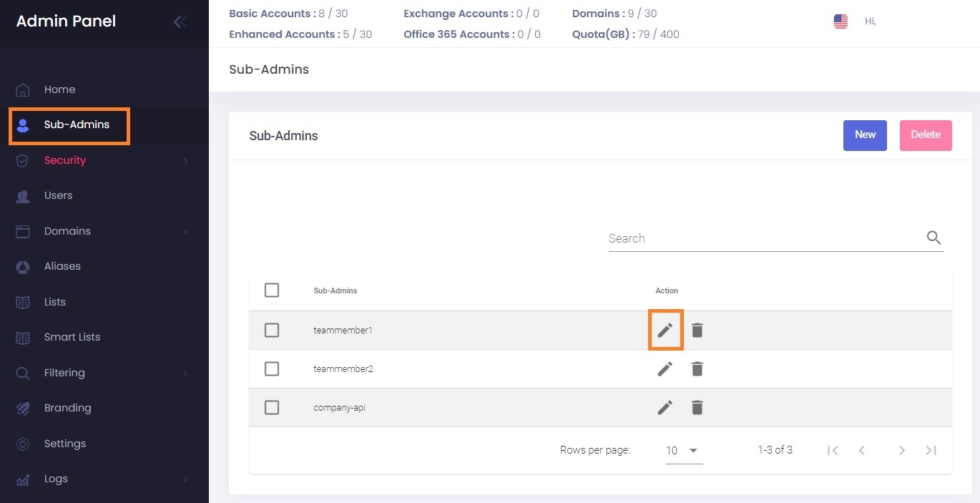Check the company-api row checkbox
The image size is (980, 503).
[x=272, y=407]
